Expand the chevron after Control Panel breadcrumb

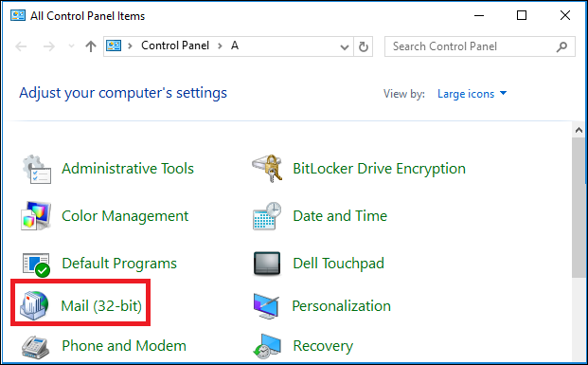pos(220,46)
